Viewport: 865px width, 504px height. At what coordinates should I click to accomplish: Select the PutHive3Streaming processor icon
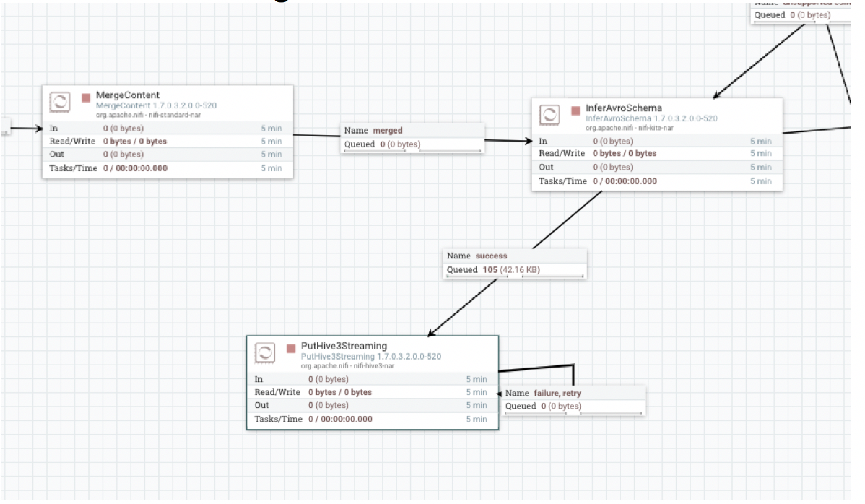tap(266, 352)
